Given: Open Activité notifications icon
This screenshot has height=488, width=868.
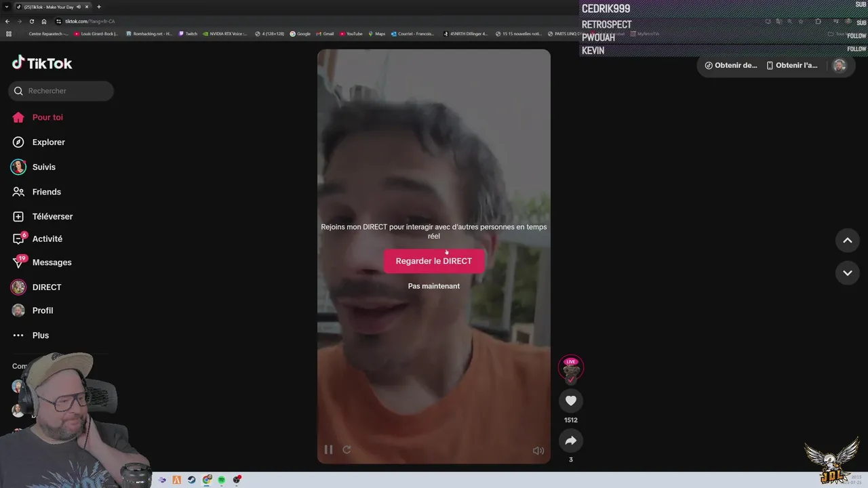Looking at the screenshot, I should coord(19,239).
